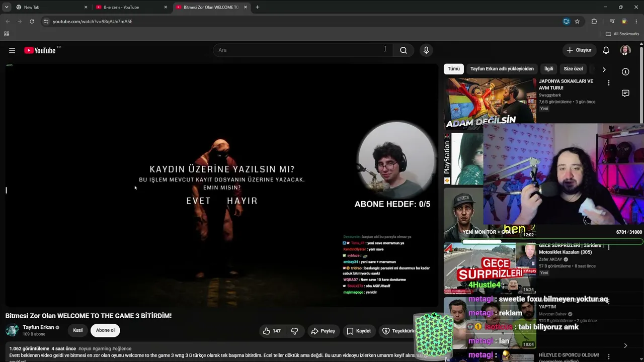Viewport: 644px width, 362px height.
Task: Click the info circle icon below the avatar
Action: pyautogui.click(x=625, y=71)
